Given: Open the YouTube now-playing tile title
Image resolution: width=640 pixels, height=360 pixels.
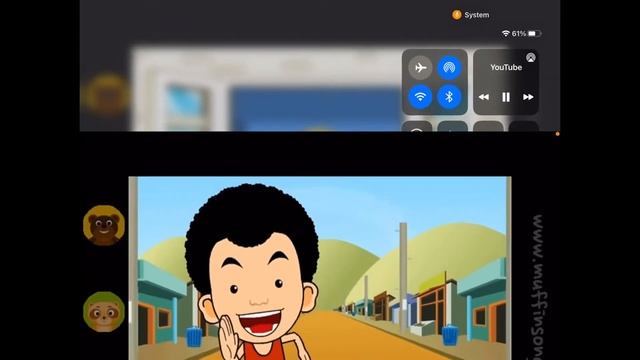Looking at the screenshot, I should [x=506, y=67].
